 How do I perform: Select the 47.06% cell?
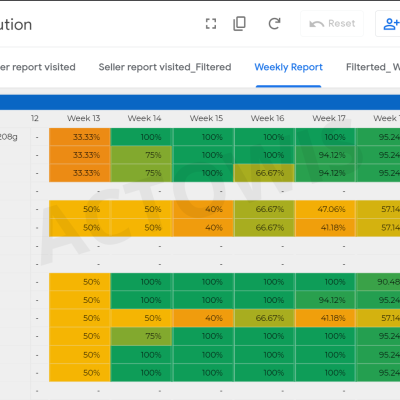325,209
